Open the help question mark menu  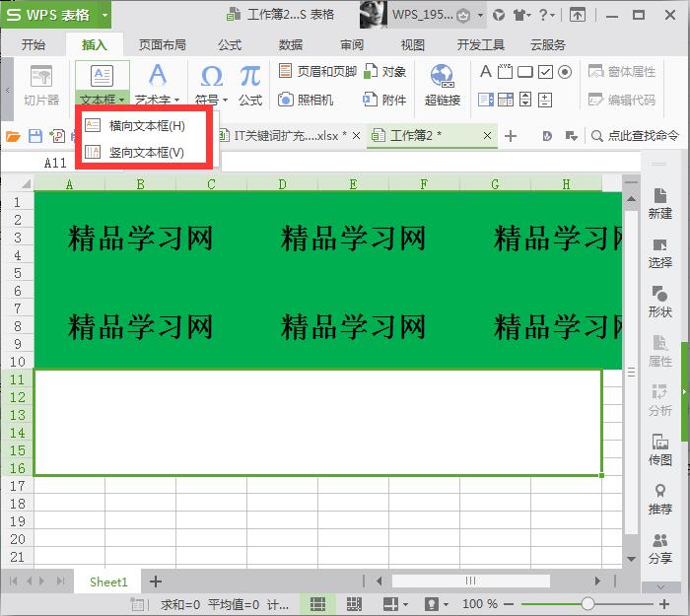[546, 15]
